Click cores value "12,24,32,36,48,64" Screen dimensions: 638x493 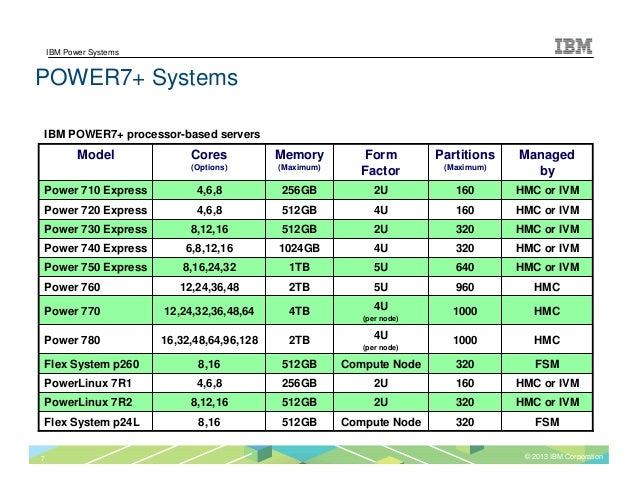[209, 311]
